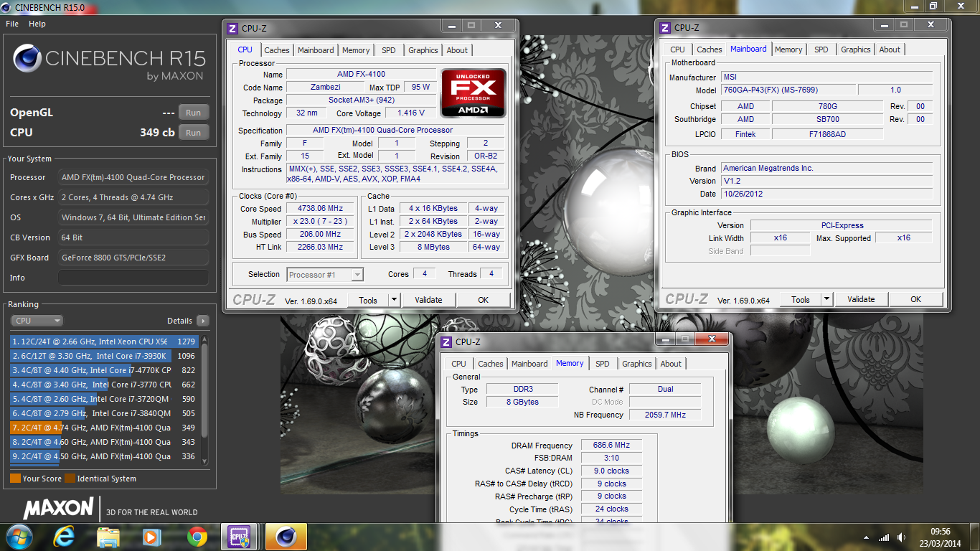This screenshot has height=551, width=980.
Task: Run the CPU benchmark
Action: (x=194, y=133)
